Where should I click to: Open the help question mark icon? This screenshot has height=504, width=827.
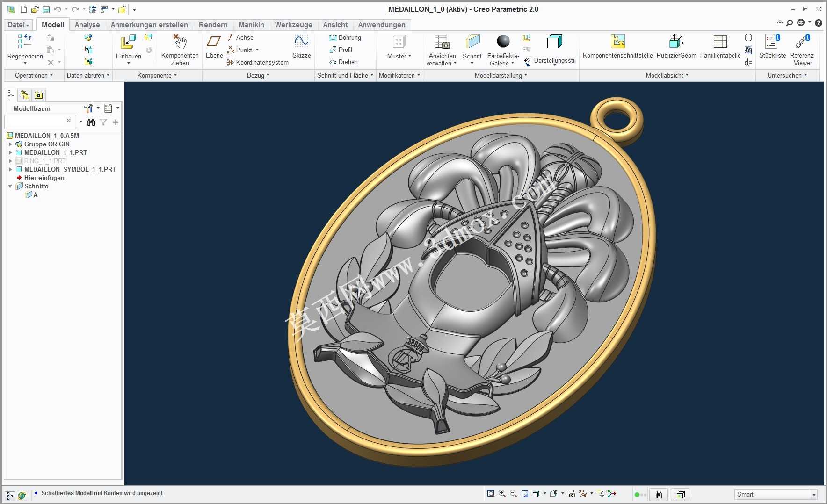819,22
